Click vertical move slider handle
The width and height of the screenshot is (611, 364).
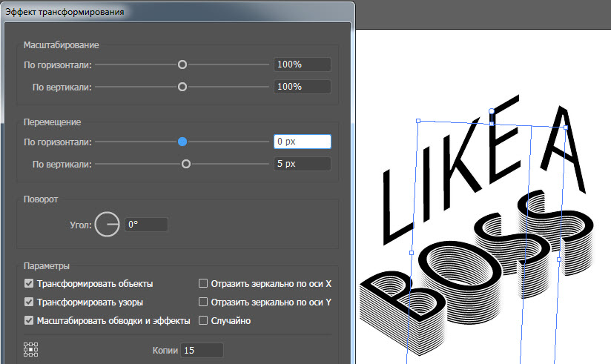pyautogui.click(x=186, y=164)
